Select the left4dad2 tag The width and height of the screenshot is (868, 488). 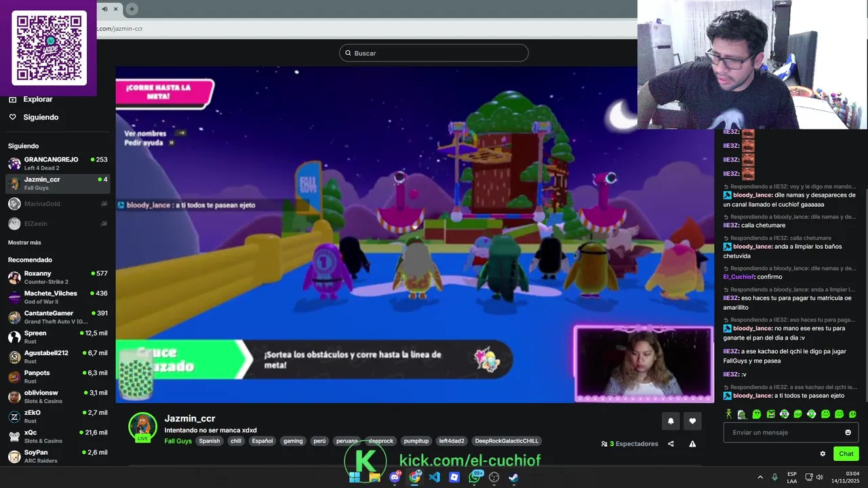coord(452,441)
